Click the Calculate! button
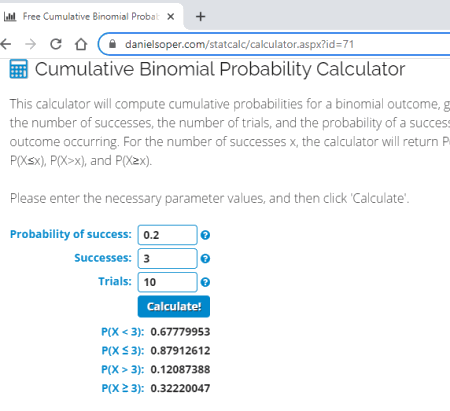 point(174,306)
